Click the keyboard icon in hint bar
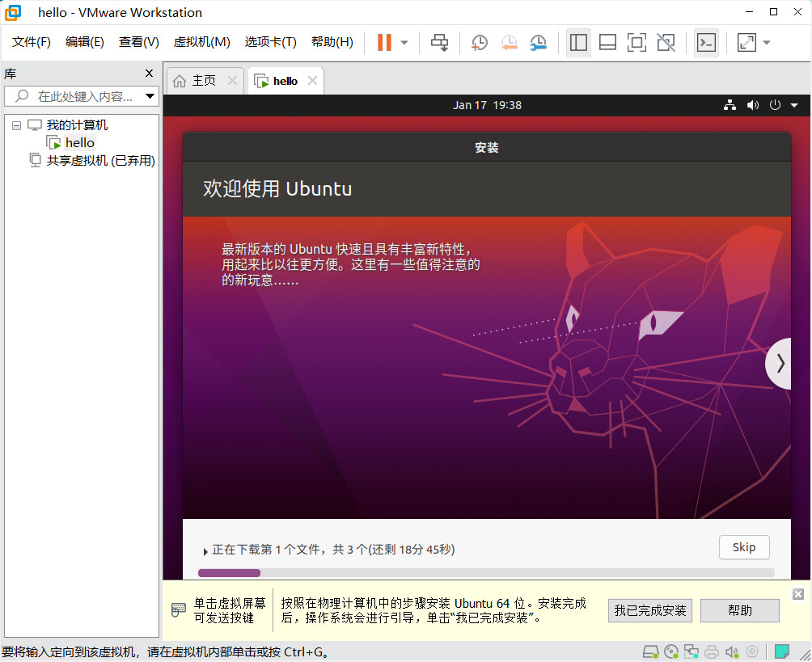Image resolution: width=812 pixels, height=662 pixels. [x=178, y=609]
